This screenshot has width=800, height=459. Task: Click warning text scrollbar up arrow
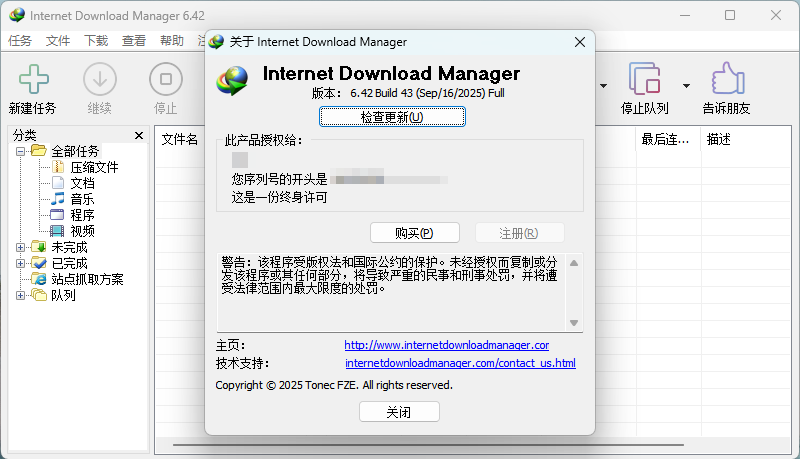pyautogui.click(x=574, y=263)
